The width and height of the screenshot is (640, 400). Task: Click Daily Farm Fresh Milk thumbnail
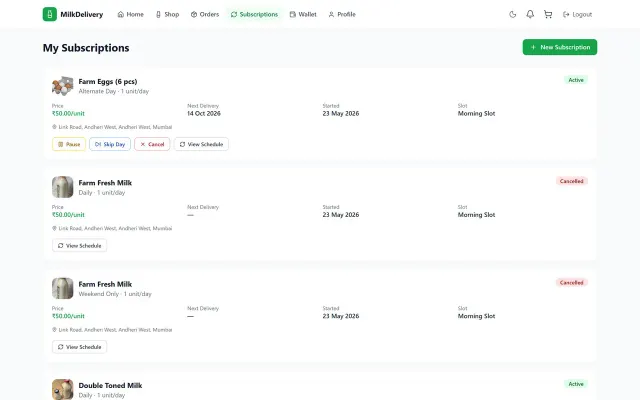pos(62,187)
